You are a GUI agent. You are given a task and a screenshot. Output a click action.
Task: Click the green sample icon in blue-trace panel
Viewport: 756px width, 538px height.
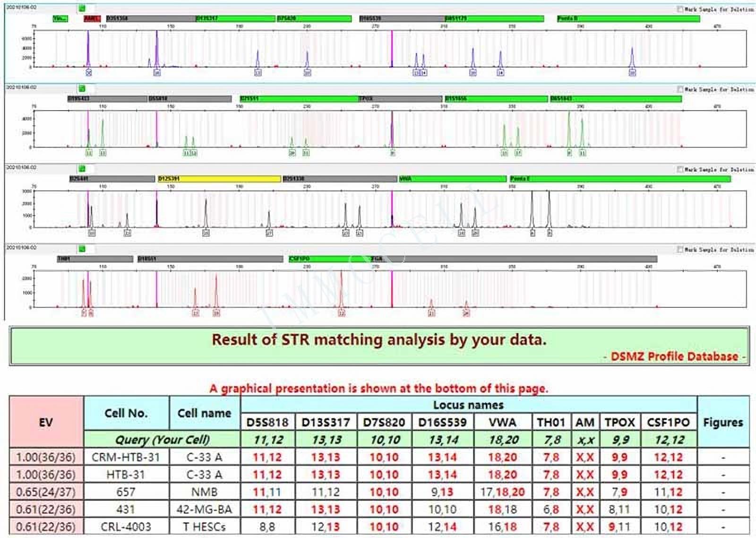82,9
